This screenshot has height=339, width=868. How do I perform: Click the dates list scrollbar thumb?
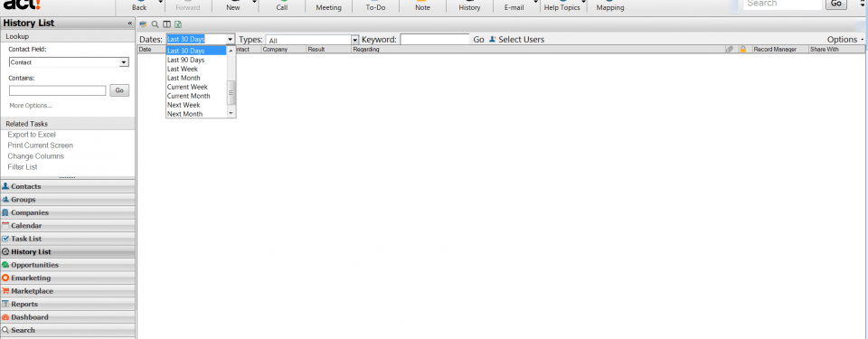click(231, 92)
